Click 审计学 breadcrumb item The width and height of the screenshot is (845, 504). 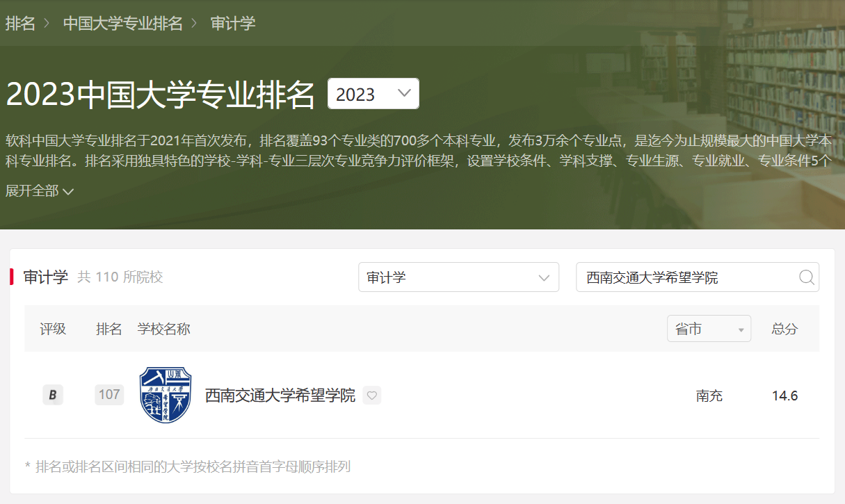233,23
